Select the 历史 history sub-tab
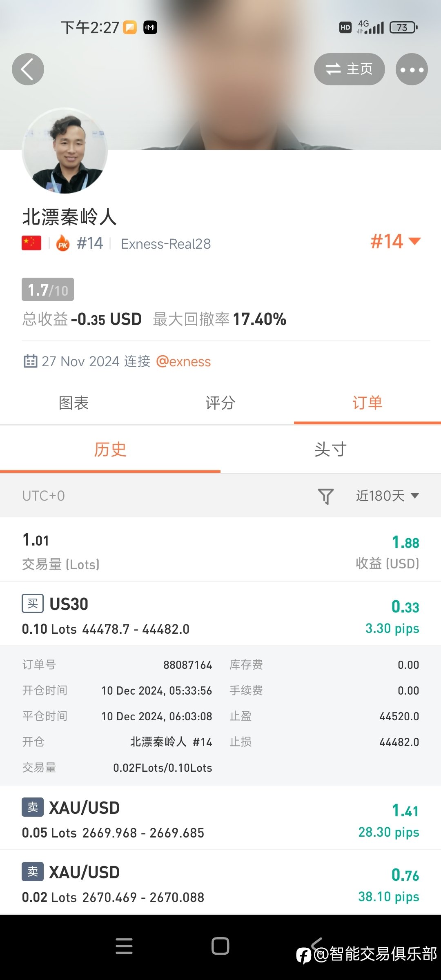Viewport: 441px width, 980px height. (110, 450)
